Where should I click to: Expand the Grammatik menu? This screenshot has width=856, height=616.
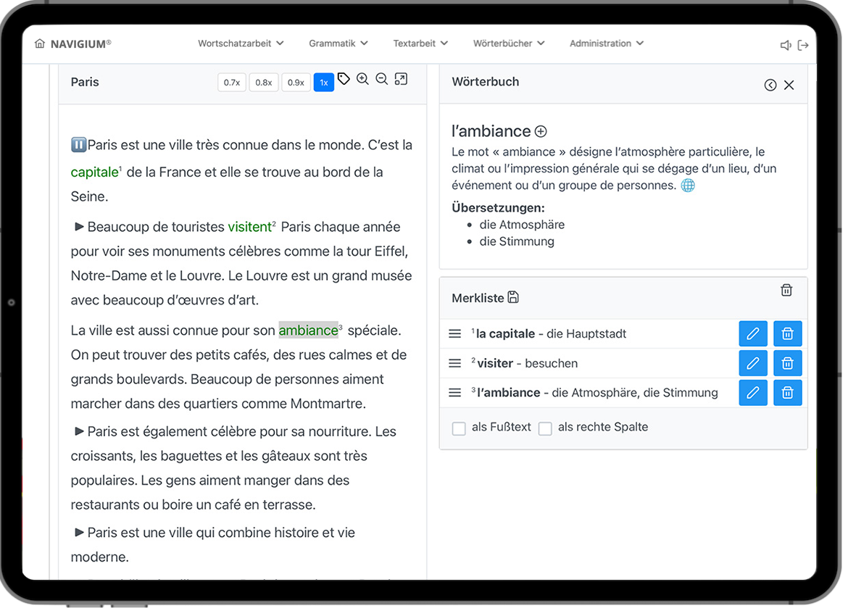[338, 43]
